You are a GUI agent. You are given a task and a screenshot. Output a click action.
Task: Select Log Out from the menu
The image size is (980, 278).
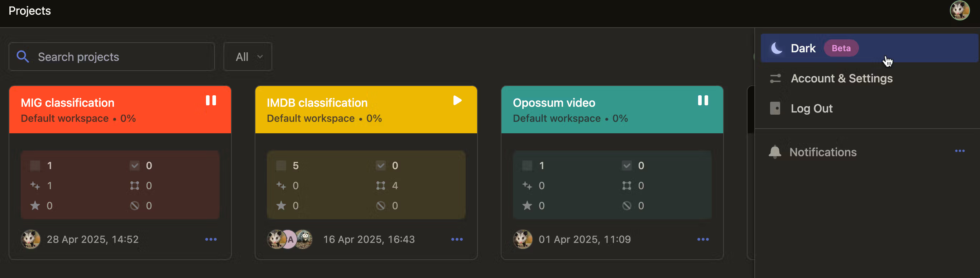811,109
